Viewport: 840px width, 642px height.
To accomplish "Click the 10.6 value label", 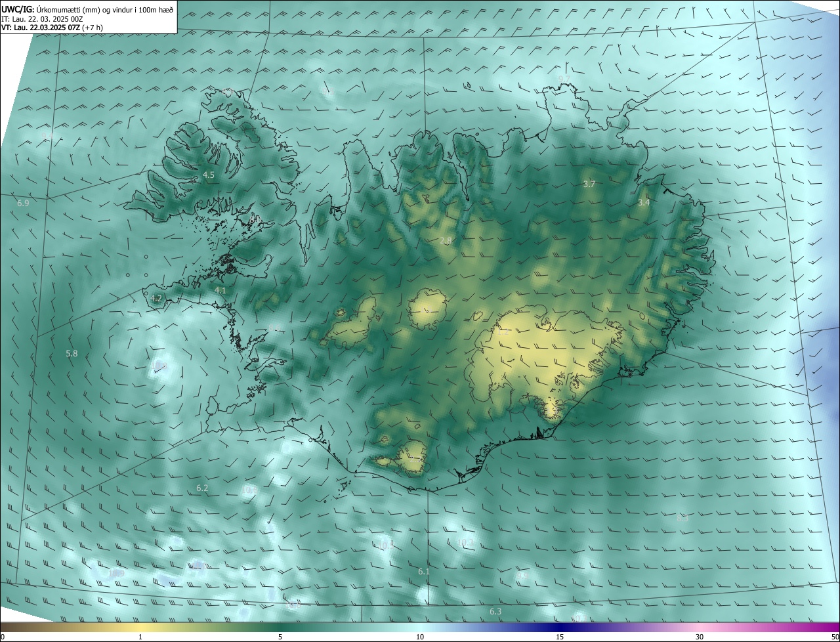I will click(x=249, y=490).
